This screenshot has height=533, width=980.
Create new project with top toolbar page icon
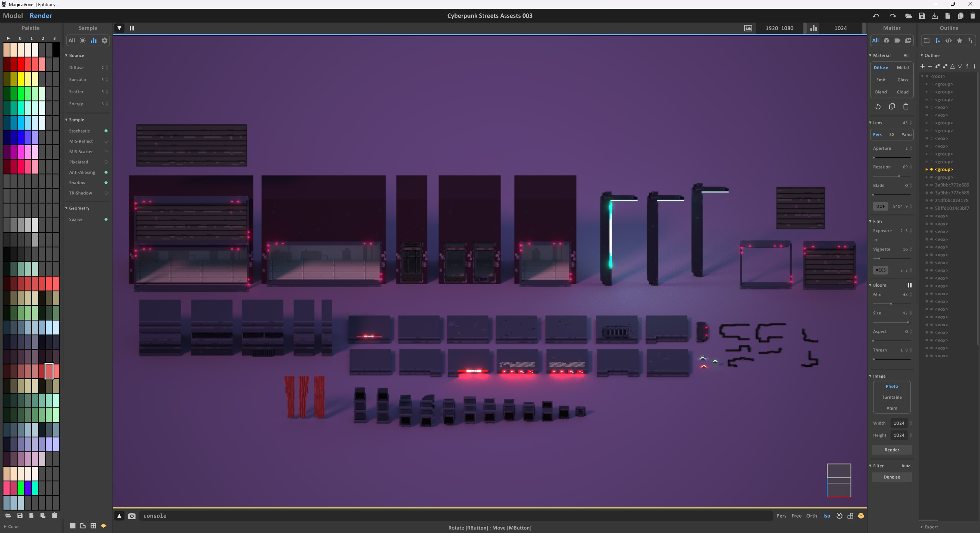(x=947, y=16)
